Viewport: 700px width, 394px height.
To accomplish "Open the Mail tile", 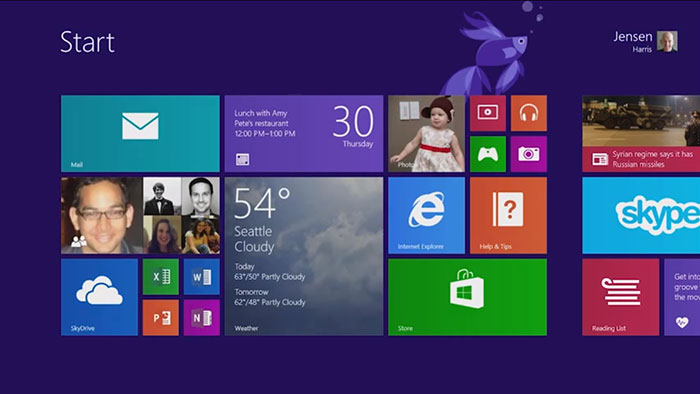I will 140,133.
